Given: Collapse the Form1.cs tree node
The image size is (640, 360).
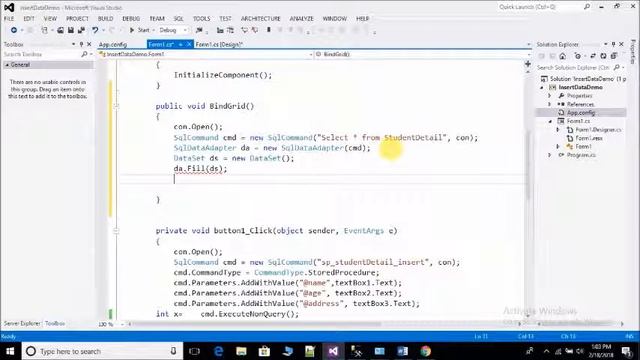Looking at the screenshot, I should (x=550, y=121).
